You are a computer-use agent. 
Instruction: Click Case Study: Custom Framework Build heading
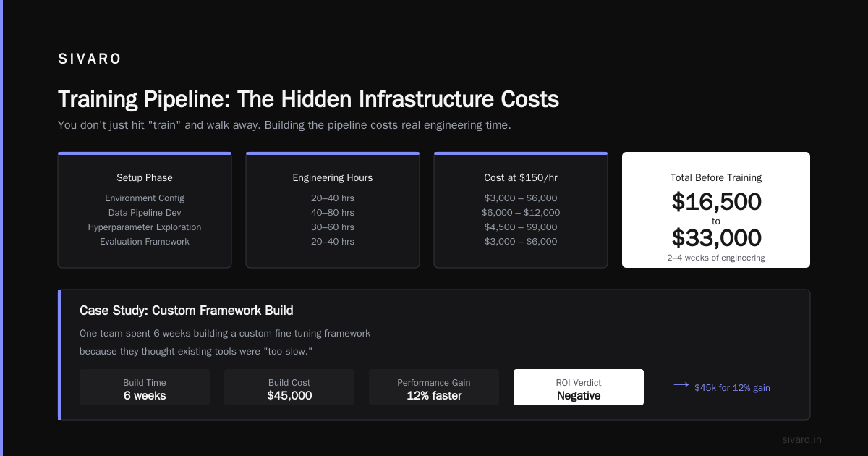coord(187,311)
